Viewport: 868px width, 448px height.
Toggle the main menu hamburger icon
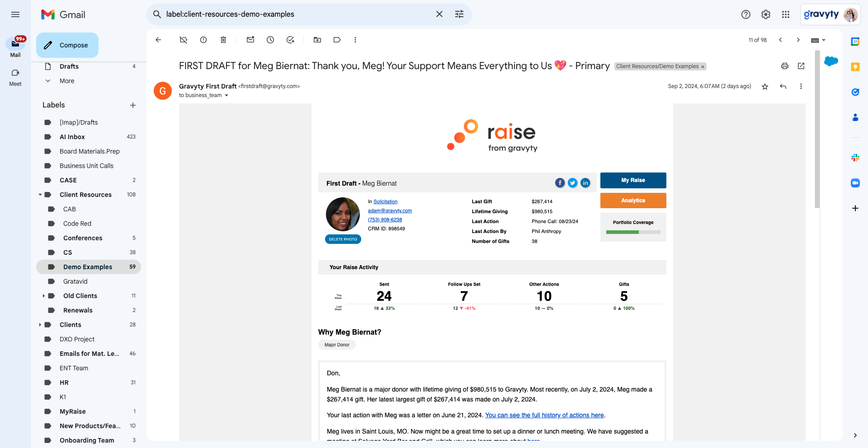[x=15, y=14]
